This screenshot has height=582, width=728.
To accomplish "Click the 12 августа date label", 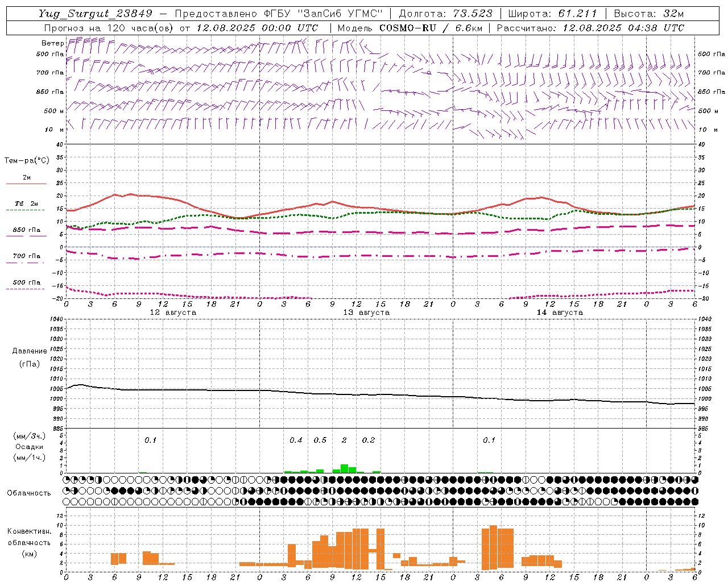I will click(173, 313).
